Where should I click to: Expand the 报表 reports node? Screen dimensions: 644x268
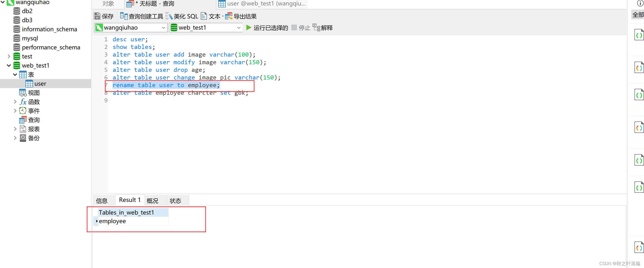[x=15, y=129]
